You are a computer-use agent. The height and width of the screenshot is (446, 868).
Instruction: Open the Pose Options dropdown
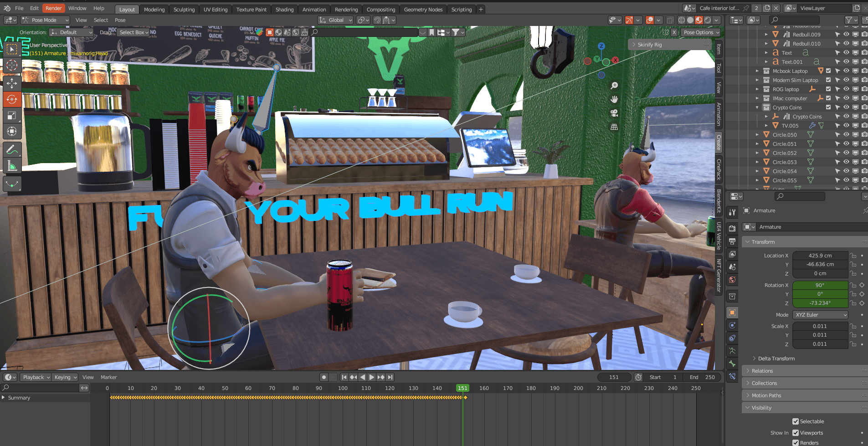click(x=701, y=32)
